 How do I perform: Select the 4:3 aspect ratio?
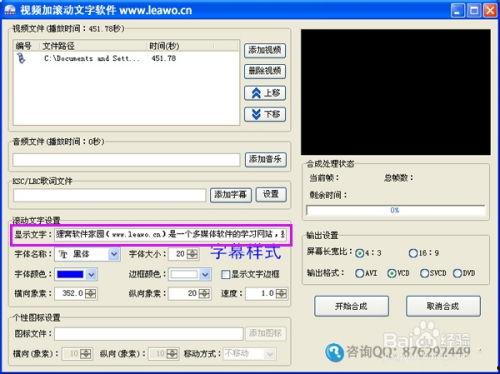(x=359, y=253)
